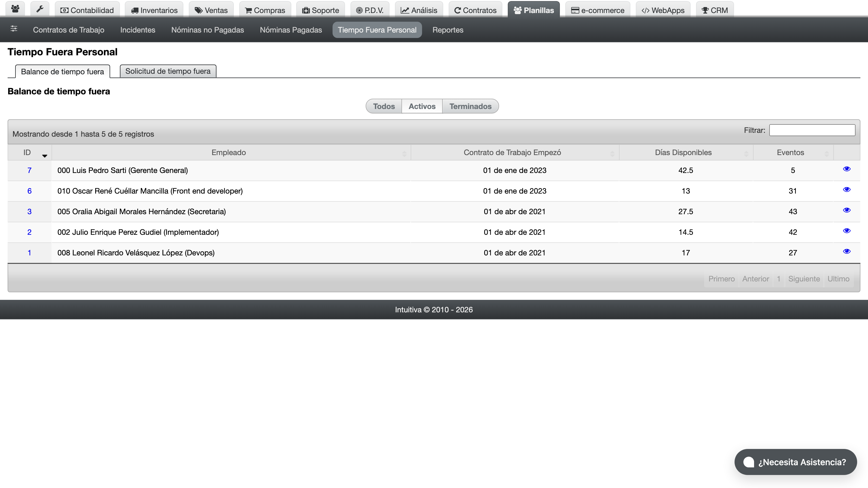This screenshot has height=488, width=868.
Task: Click the sliders icon in the submenu bar
Action: pyautogui.click(x=14, y=29)
